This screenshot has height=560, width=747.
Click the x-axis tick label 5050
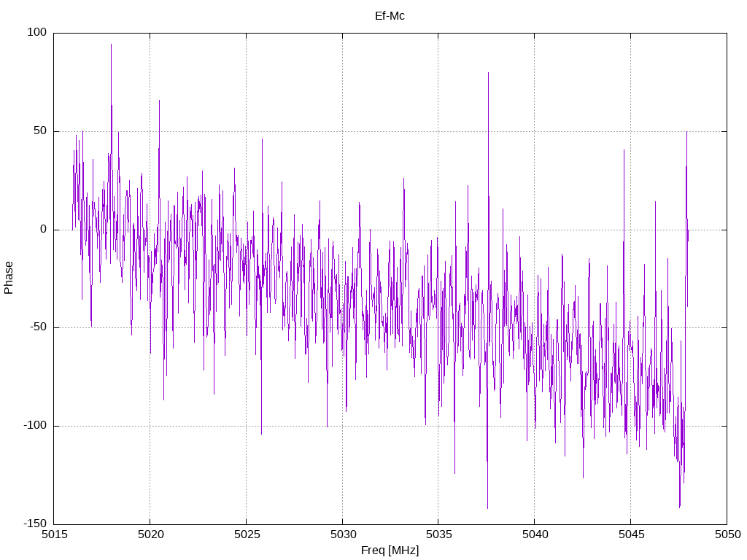727,534
